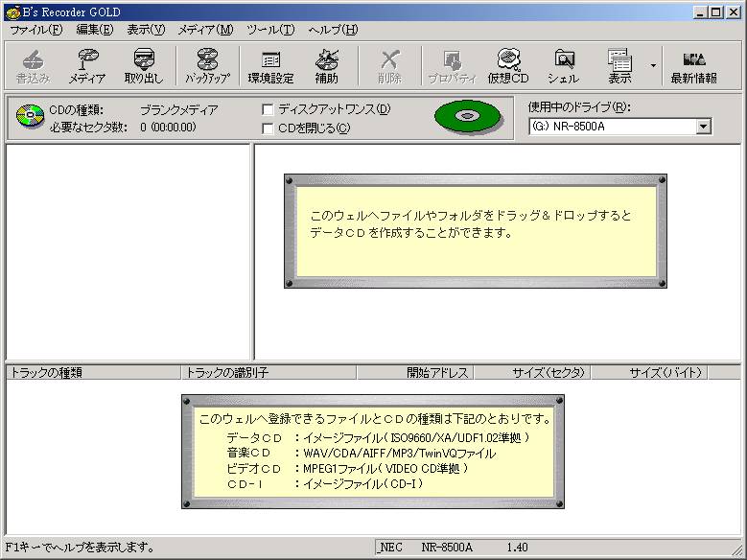The width and height of the screenshot is (747, 560).
Task: Click the 削除 delete icon
Action: click(389, 66)
